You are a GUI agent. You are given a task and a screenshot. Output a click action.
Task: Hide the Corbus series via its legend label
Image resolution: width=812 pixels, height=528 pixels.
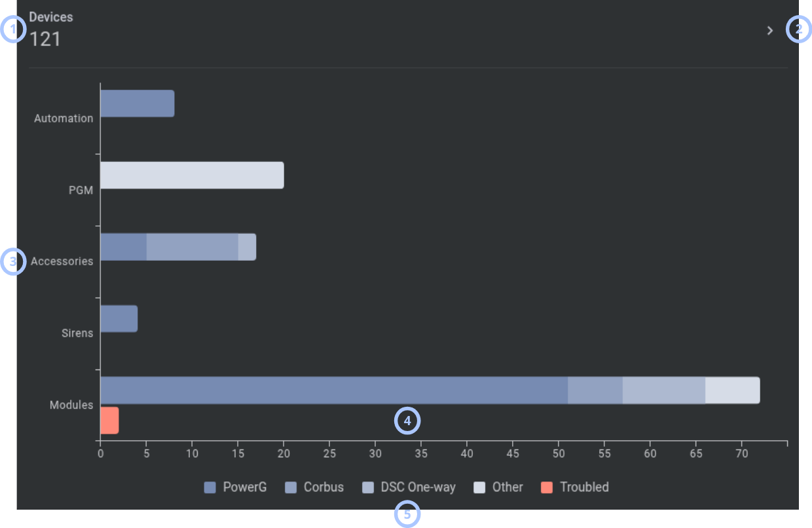tap(323, 487)
